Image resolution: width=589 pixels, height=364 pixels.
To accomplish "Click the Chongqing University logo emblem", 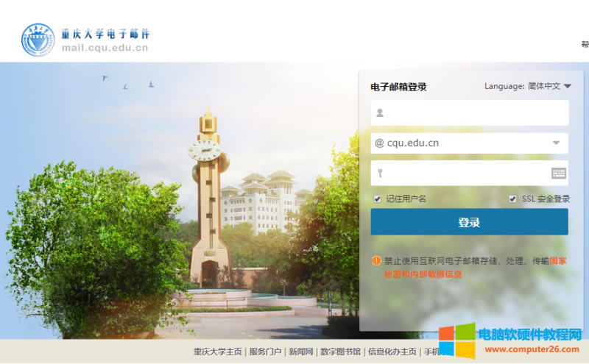I will click(38, 40).
